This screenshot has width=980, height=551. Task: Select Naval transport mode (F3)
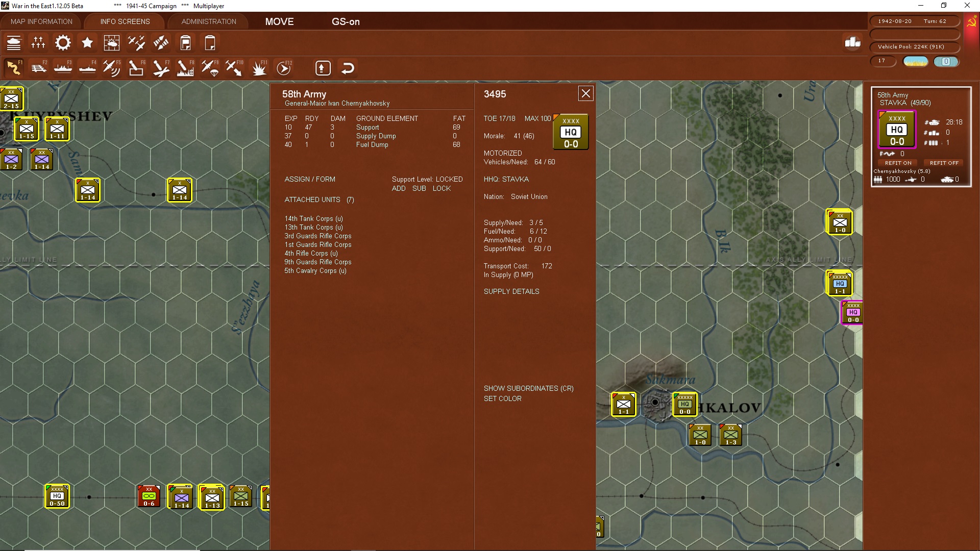point(63,68)
